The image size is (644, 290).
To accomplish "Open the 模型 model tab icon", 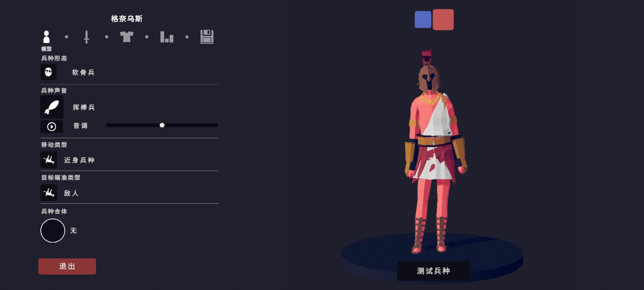I will (x=46, y=37).
